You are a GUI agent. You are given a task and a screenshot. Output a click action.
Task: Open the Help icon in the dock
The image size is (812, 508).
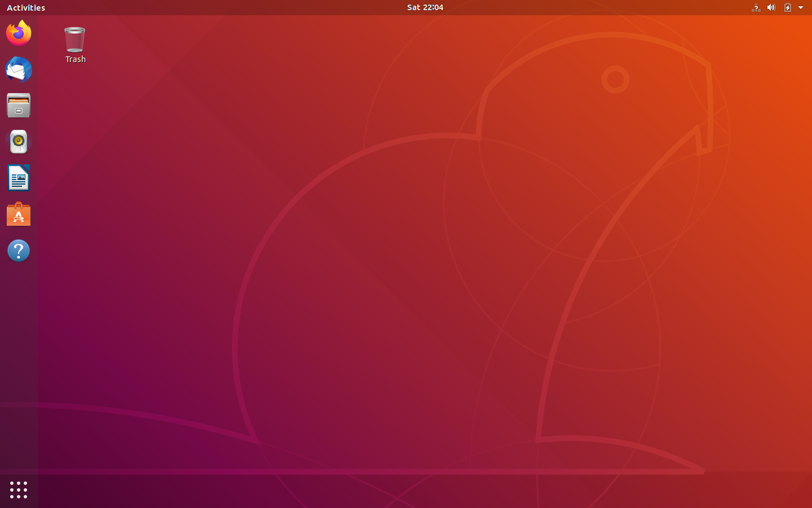pos(19,251)
